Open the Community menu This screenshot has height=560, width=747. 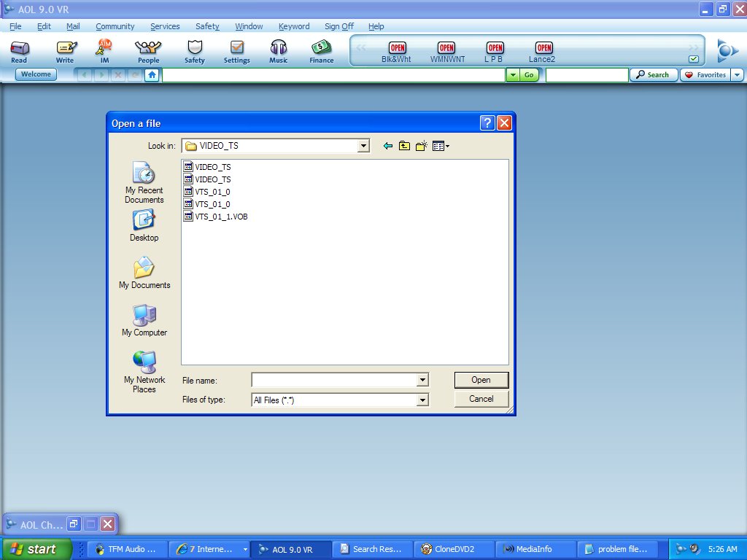pos(115,26)
